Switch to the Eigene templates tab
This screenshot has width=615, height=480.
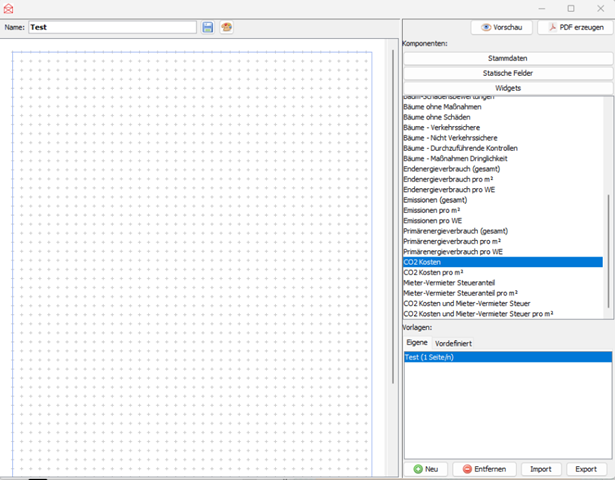[416, 343]
